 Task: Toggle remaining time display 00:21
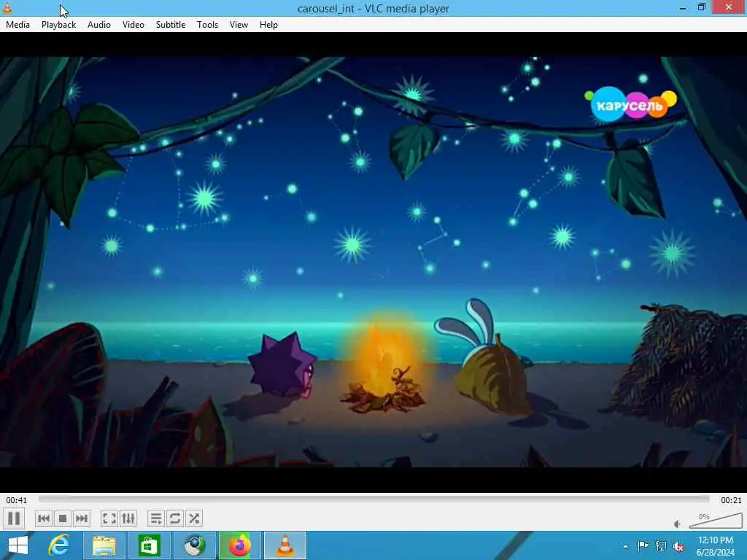(x=731, y=500)
